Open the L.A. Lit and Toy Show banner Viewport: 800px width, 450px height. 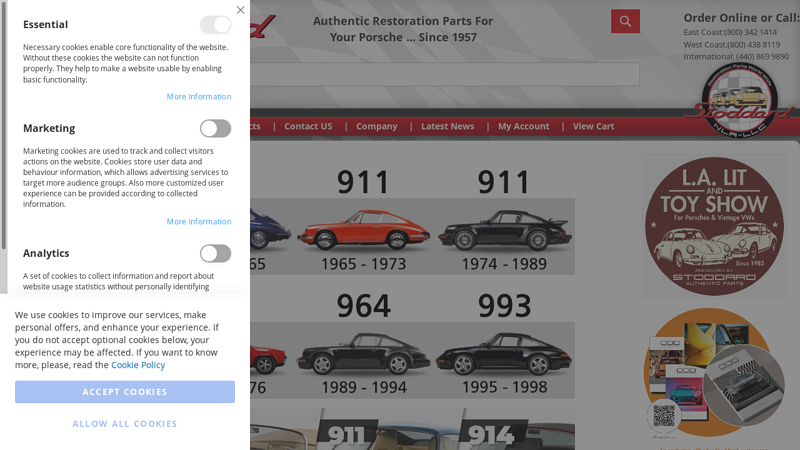714,226
